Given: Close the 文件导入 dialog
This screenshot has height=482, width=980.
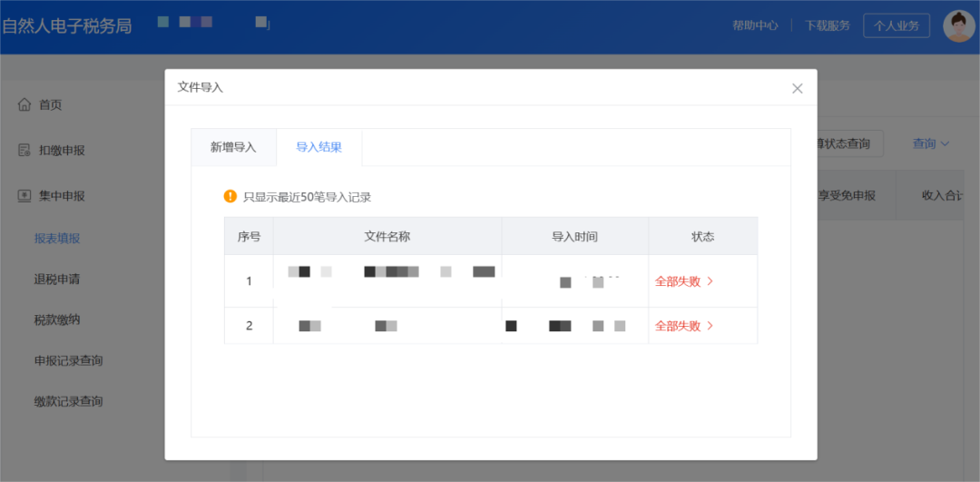Looking at the screenshot, I should click(797, 88).
